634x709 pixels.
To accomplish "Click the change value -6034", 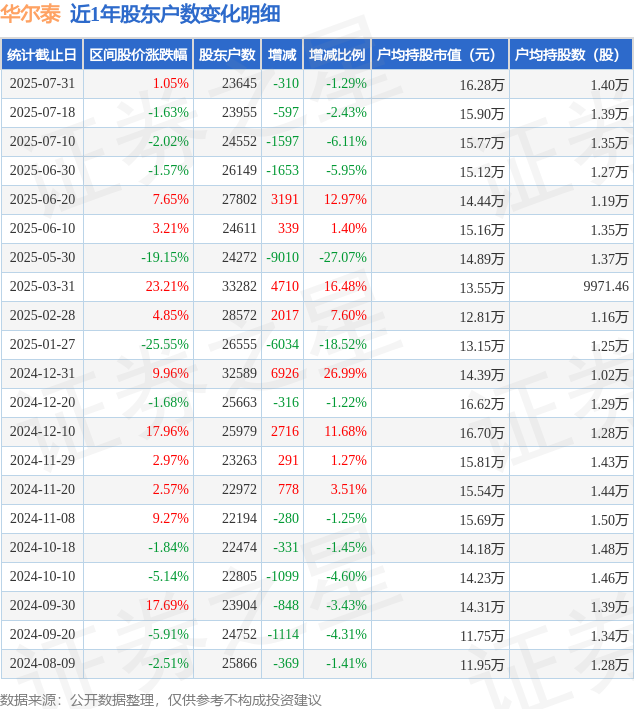I will coord(283,344).
